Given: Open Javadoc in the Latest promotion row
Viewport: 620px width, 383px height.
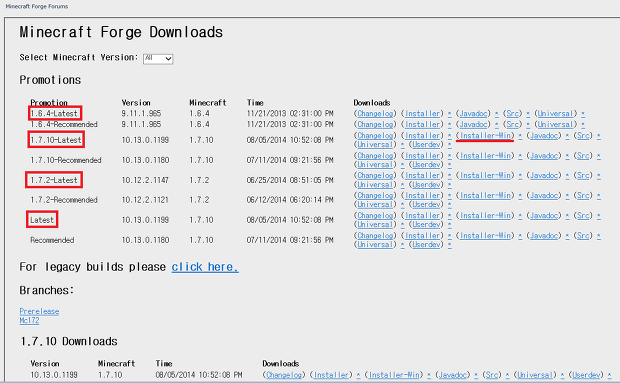Looking at the screenshot, I should click(544, 216).
